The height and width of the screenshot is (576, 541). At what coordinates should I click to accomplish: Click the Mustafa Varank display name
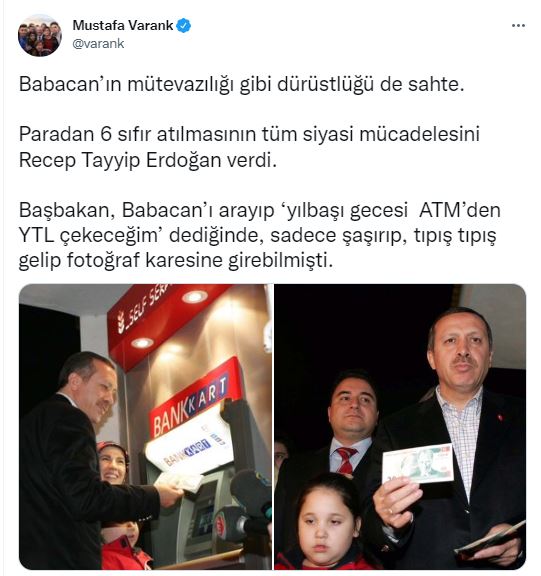(123, 25)
